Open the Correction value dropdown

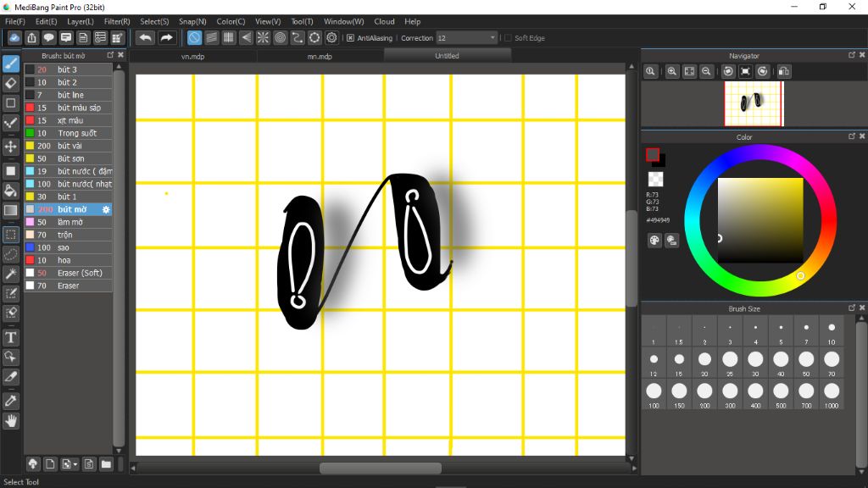(x=492, y=38)
